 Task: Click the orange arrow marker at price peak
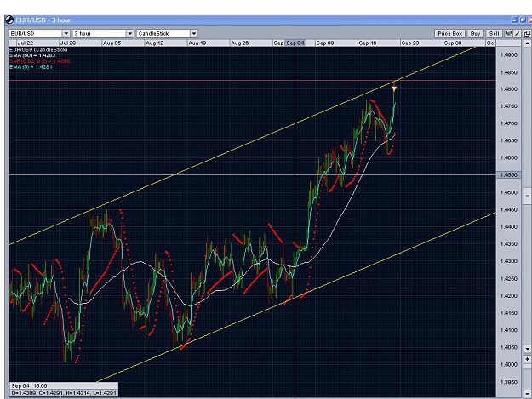point(394,88)
